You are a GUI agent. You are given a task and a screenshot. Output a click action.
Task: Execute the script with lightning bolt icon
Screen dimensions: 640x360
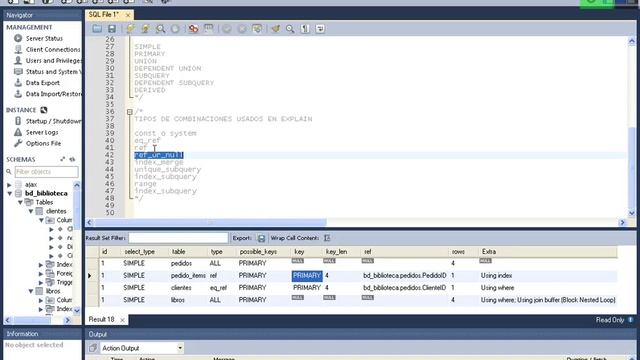130,29
